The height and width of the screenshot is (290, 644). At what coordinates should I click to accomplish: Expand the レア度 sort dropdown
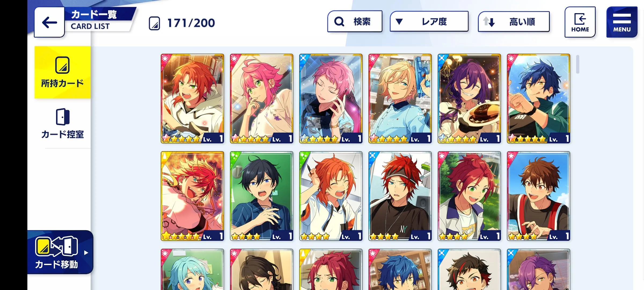pyautogui.click(x=429, y=21)
